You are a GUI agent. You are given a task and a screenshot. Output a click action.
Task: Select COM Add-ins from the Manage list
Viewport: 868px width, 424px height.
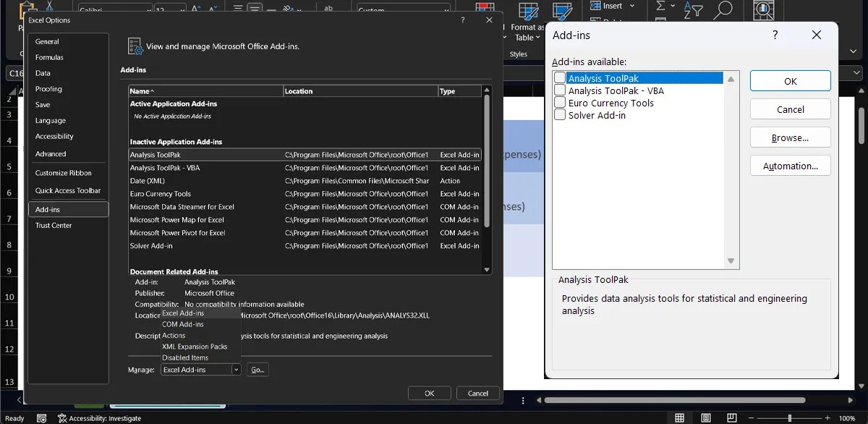pyautogui.click(x=182, y=323)
